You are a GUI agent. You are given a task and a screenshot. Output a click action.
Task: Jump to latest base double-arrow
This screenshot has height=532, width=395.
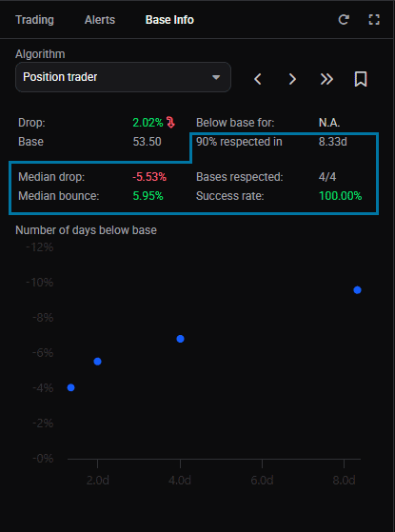tap(326, 79)
